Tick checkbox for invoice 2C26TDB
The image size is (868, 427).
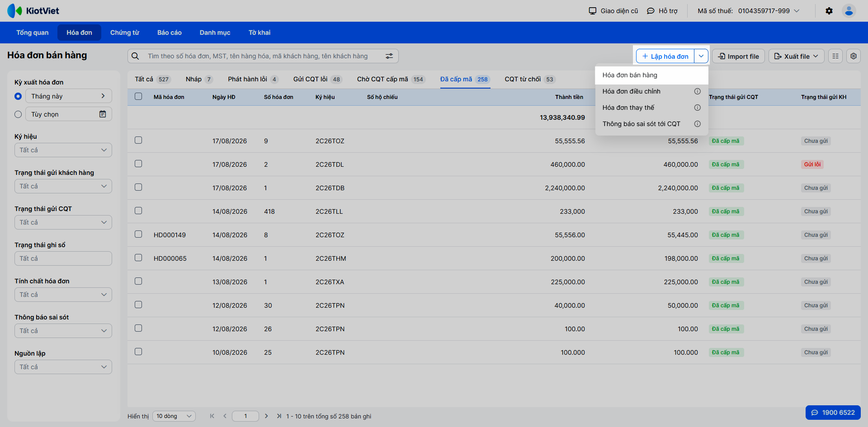[x=138, y=187]
